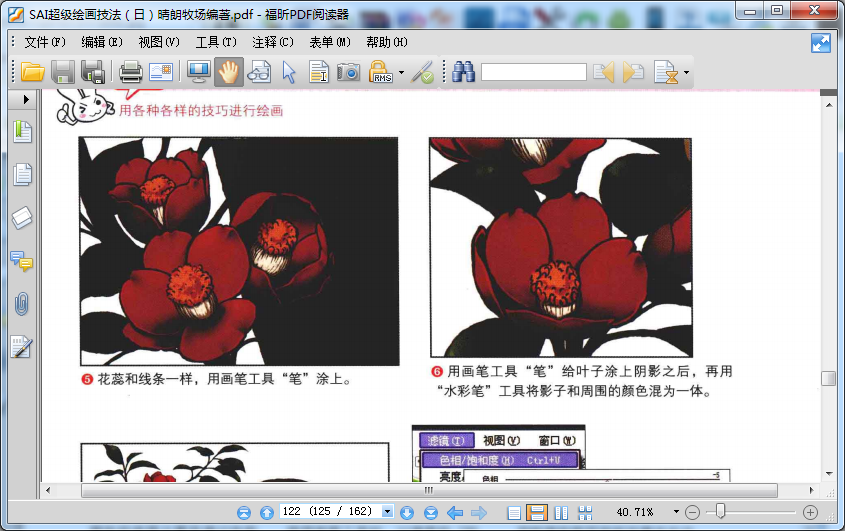
Task: Click the vertical scrollbar down arrow
Action: [x=829, y=474]
